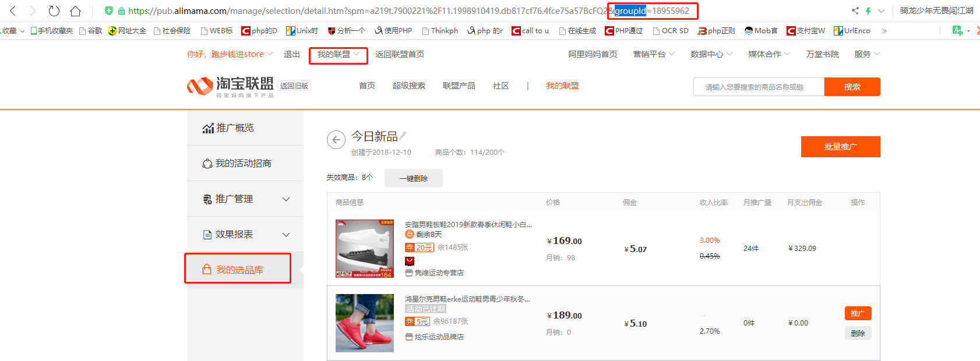This screenshot has height=361, width=980.
Task: Open the white Anta shoe thumbnail
Action: tap(365, 249)
